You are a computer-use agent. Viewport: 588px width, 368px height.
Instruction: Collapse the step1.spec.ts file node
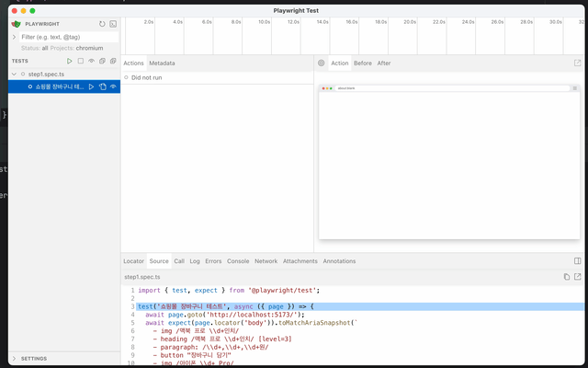tap(15, 74)
